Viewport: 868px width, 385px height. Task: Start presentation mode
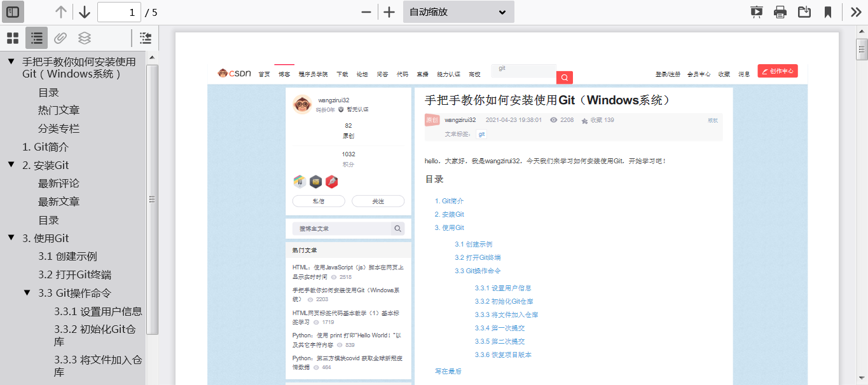tap(756, 12)
